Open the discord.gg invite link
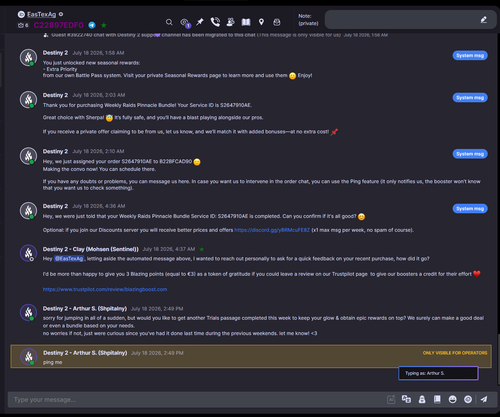This screenshot has height=417, width=500. tap(272, 230)
